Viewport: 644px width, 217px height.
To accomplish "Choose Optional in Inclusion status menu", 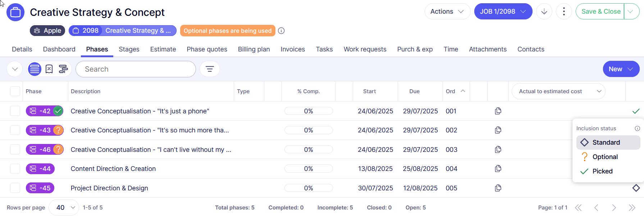I will 605,157.
